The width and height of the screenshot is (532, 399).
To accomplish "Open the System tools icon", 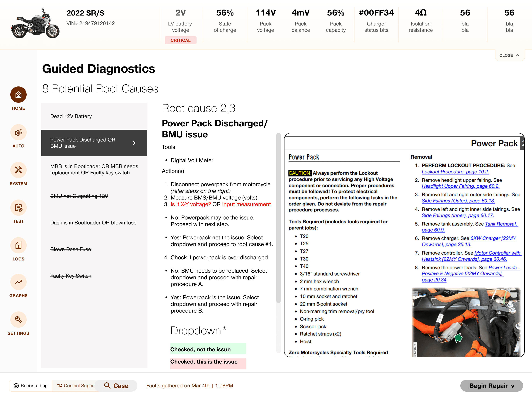I will click(x=18, y=170).
